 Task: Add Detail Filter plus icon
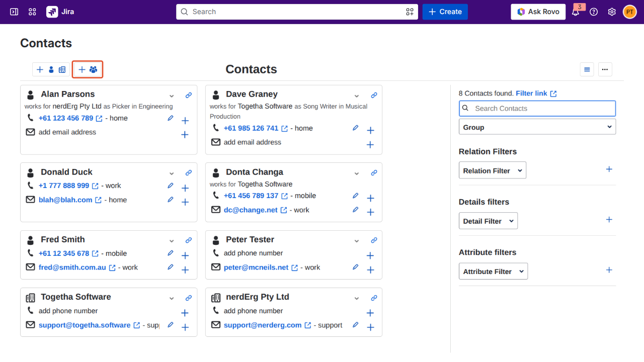609,220
